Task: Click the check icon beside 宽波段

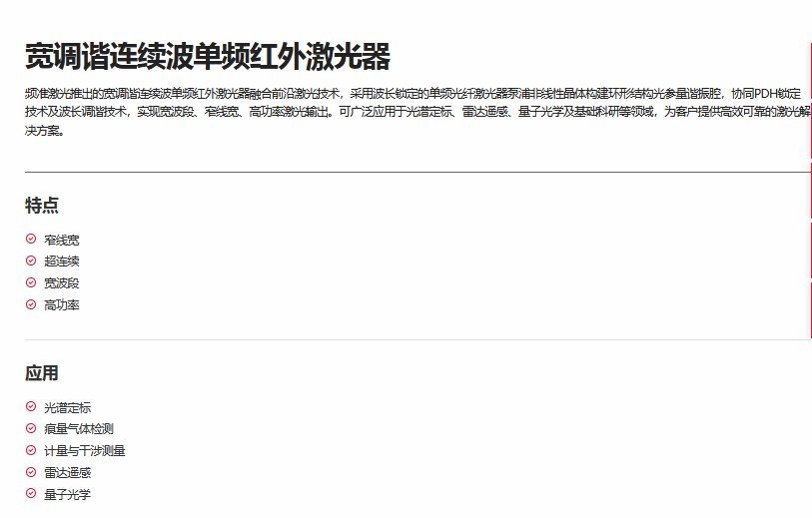Action: (31, 282)
